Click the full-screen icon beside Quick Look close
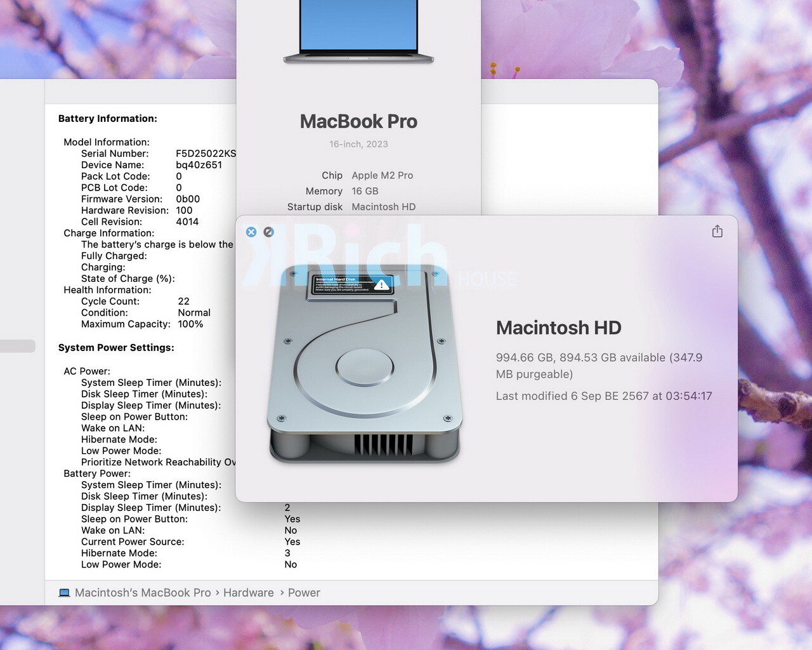The image size is (812, 650). click(x=269, y=232)
